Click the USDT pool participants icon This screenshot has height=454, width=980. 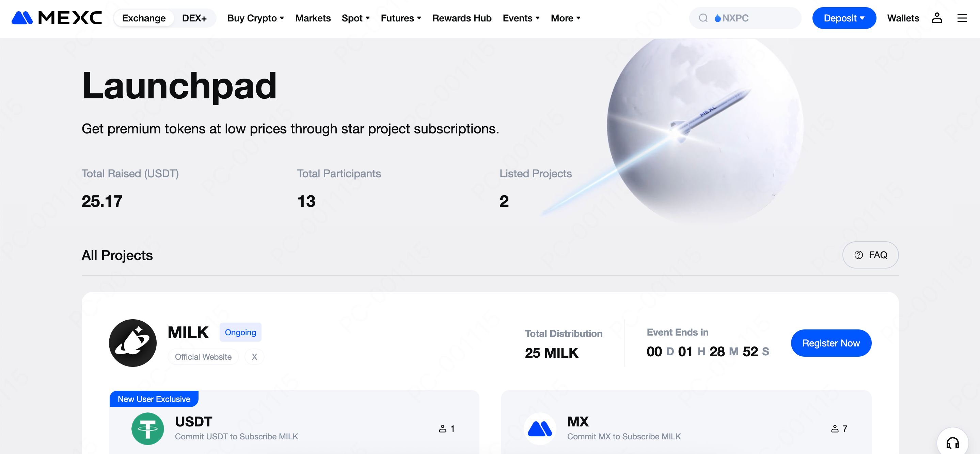[442, 428]
